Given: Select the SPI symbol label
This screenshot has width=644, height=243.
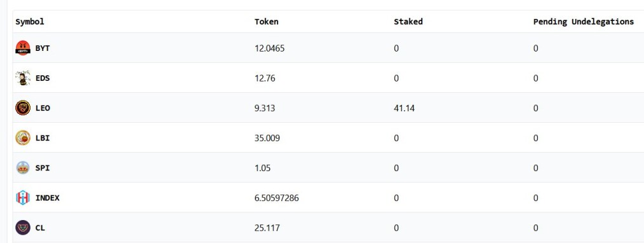Looking at the screenshot, I should tap(43, 168).
